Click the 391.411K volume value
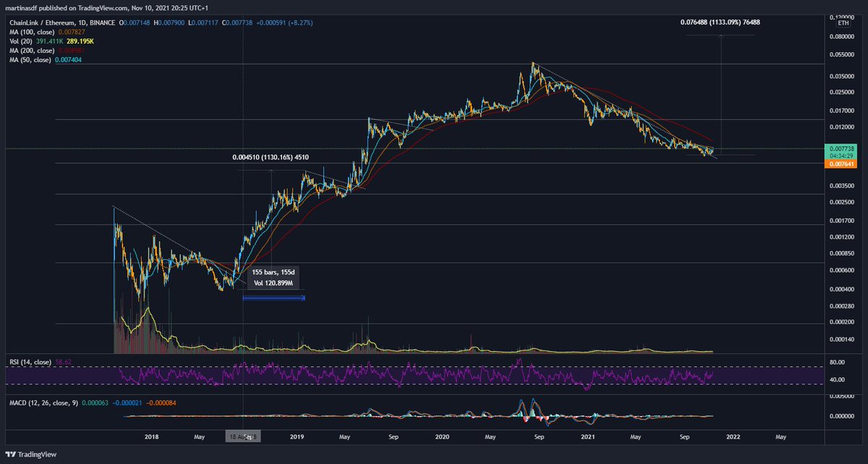This screenshot has height=464, width=868. (x=49, y=42)
